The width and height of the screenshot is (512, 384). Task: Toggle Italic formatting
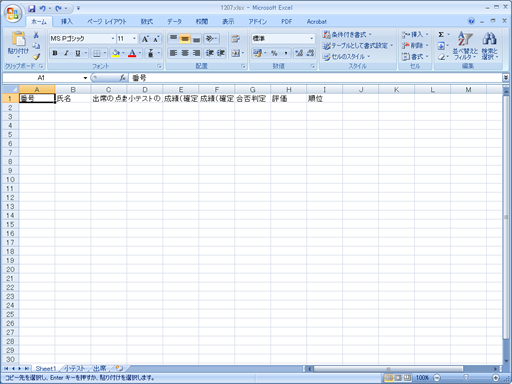(x=66, y=53)
